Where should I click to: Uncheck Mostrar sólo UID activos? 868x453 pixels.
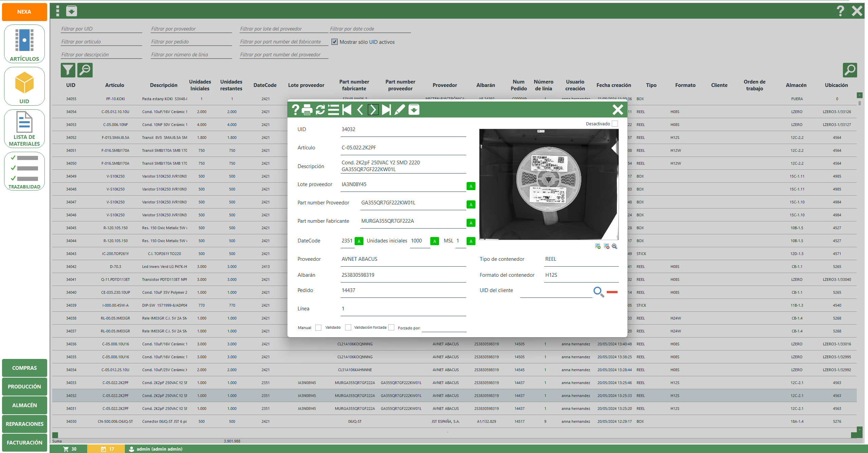pos(335,42)
